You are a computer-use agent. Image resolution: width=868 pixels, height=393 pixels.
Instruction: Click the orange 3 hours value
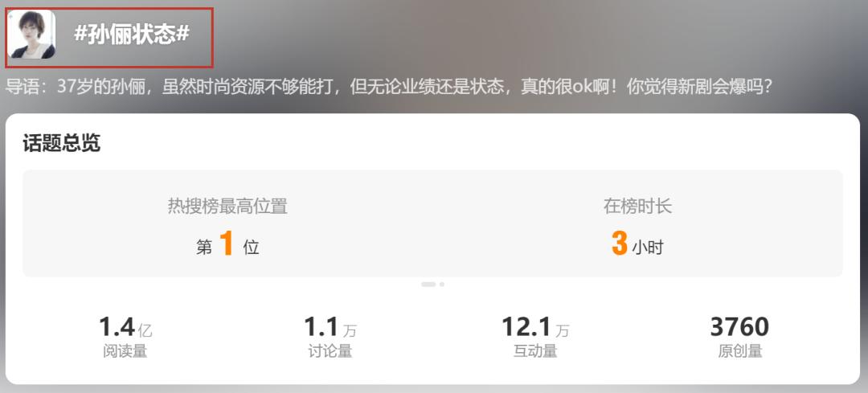click(619, 244)
